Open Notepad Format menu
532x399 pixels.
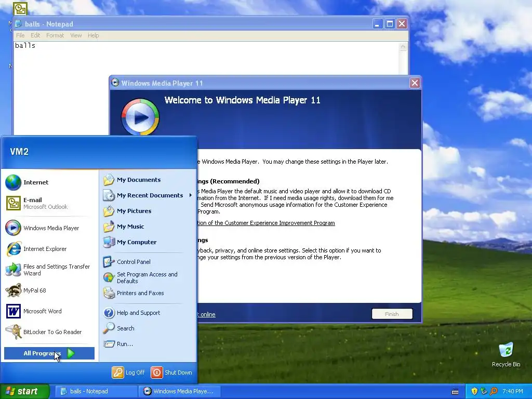[55, 35]
